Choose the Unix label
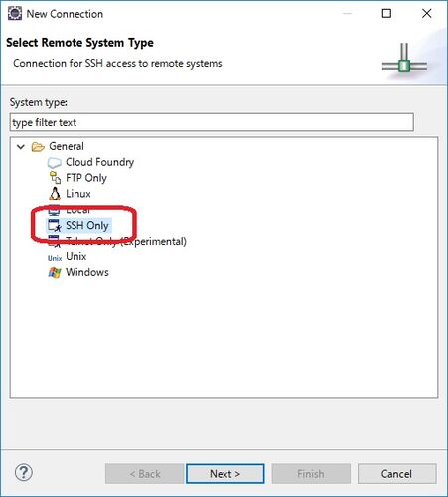 pyautogui.click(x=76, y=256)
